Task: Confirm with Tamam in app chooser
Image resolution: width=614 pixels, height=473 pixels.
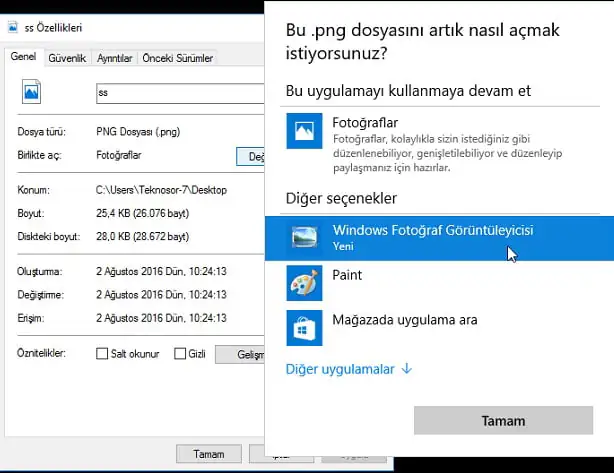Action: click(503, 421)
